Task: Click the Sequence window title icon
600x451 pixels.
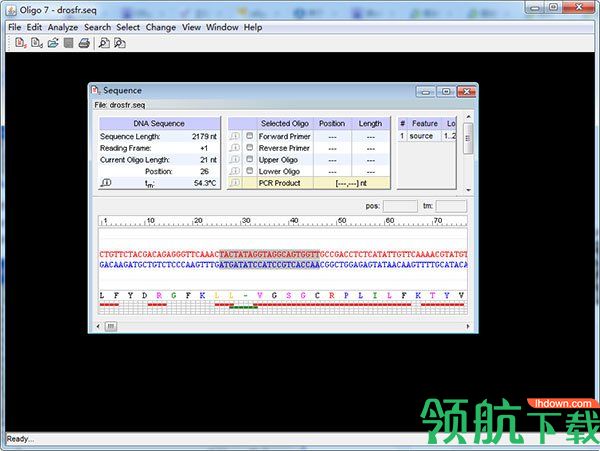Action: 95,90
